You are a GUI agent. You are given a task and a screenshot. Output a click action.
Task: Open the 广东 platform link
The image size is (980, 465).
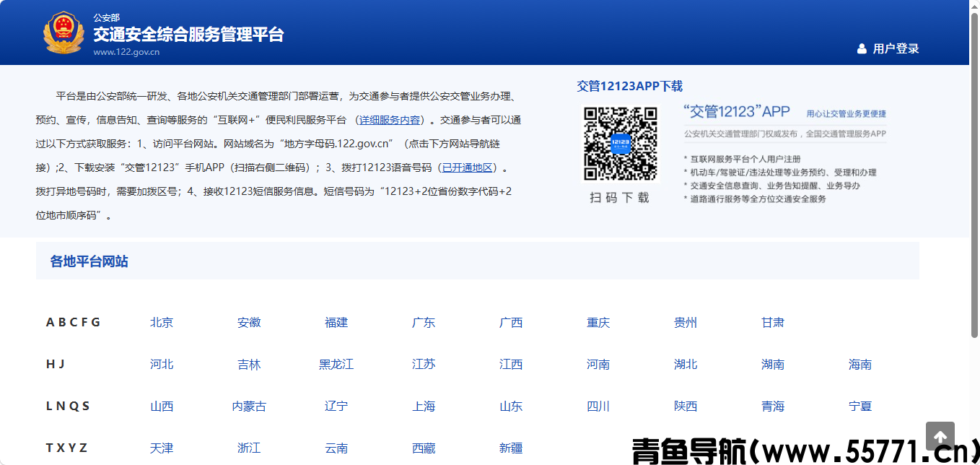pyautogui.click(x=424, y=323)
